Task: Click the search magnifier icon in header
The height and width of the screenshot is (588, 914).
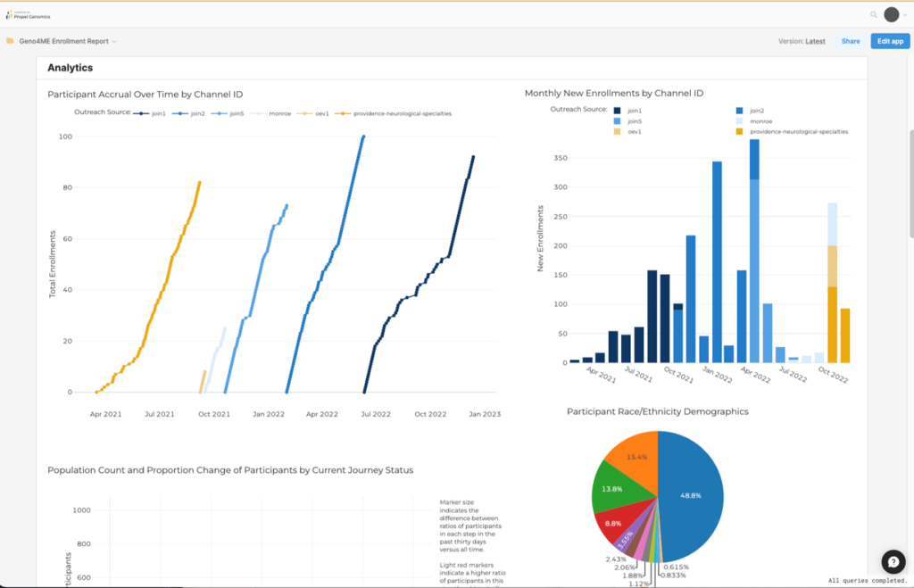Action: coord(874,14)
